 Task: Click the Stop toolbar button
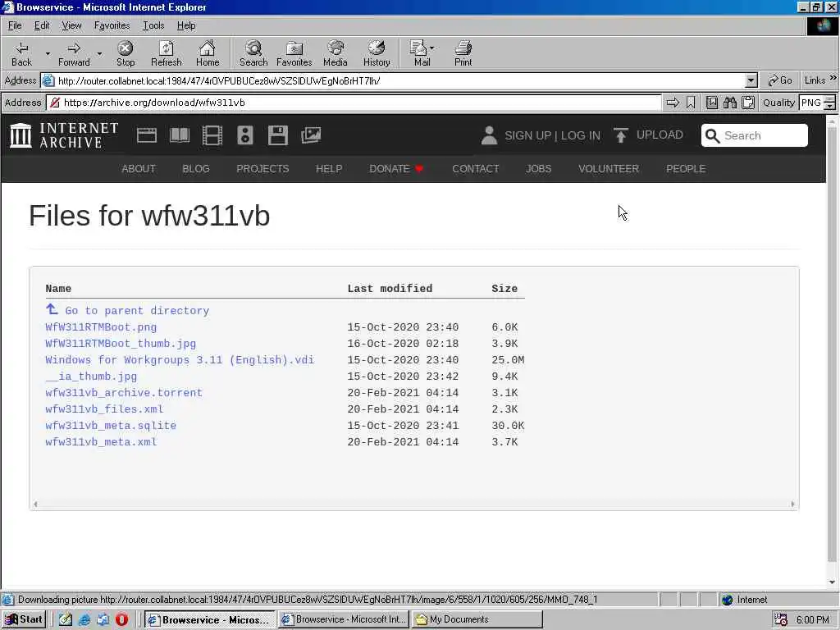click(x=126, y=53)
